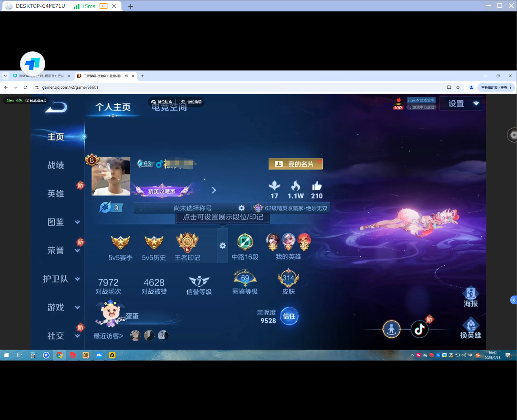This screenshot has width=517, height=420.
Task: Click the 4628 对战被赞 stat
Action: tap(154, 286)
